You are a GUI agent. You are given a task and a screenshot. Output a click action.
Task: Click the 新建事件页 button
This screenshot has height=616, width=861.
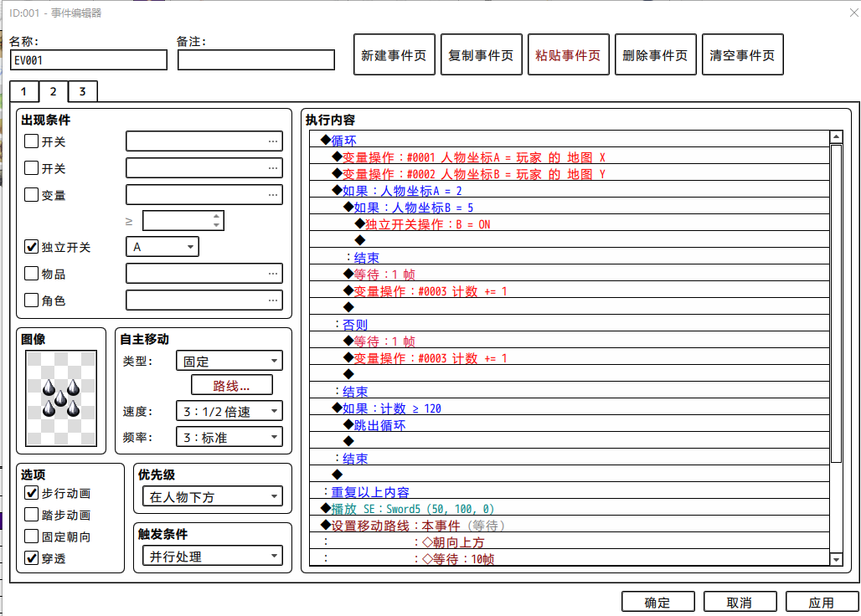[394, 54]
